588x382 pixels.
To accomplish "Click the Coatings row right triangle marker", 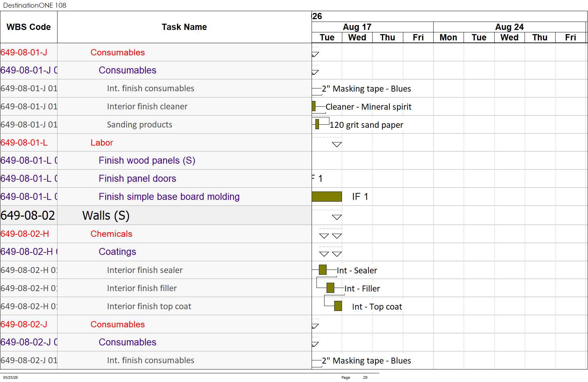I will point(337,254).
